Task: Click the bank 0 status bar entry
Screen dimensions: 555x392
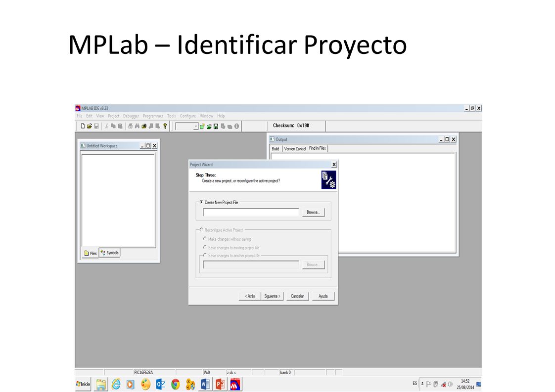Action: [285, 373]
